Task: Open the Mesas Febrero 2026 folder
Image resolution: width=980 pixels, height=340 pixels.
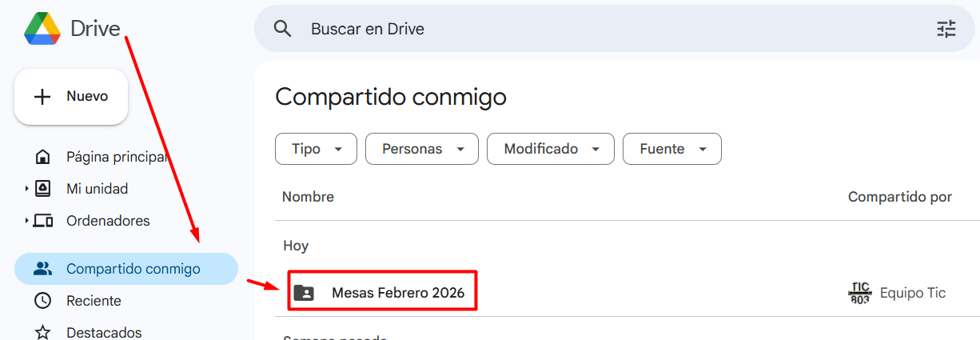Action: pos(398,293)
